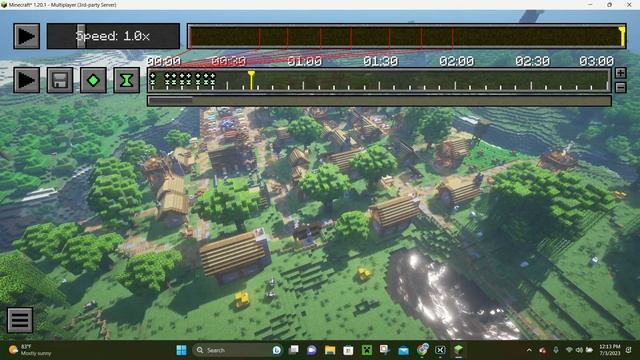The height and width of the screenshot is (360, 640).
Task: Open the notification center icon
Action: (x=629, y=350)
